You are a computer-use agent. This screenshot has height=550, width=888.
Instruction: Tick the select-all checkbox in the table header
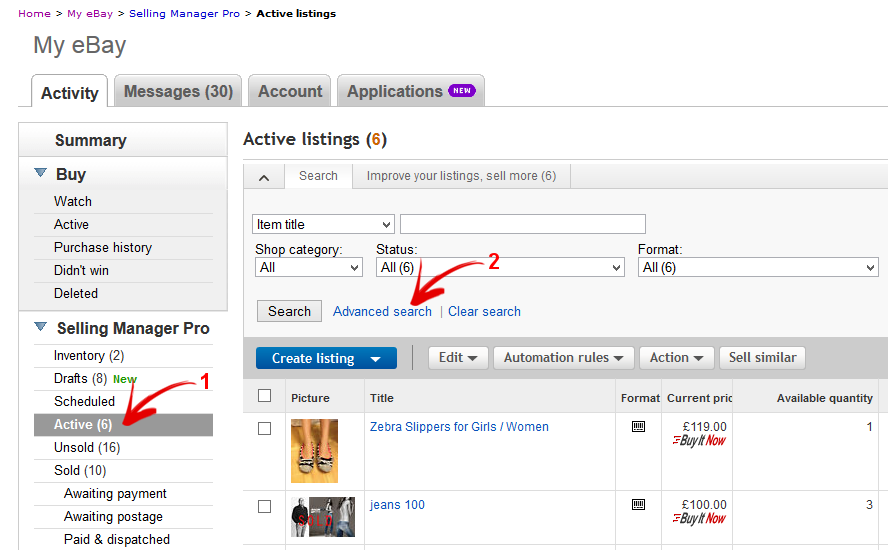[x=265, y=396]
